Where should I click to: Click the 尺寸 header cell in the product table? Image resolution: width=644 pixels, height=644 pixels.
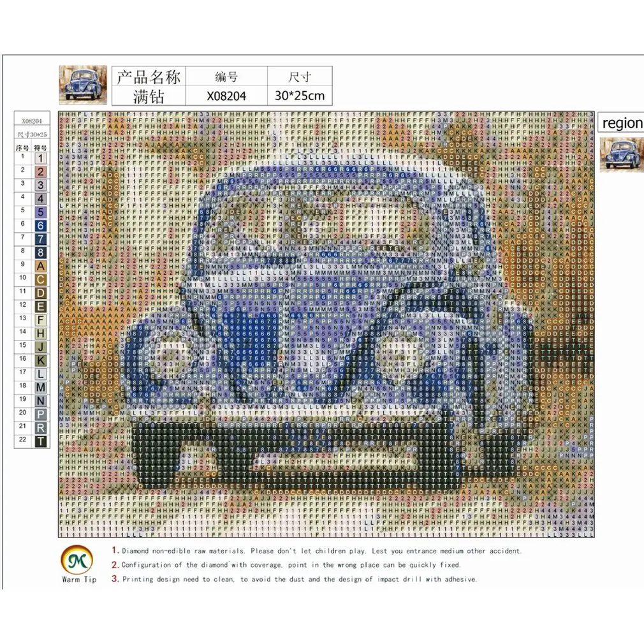tap(300, 77)
